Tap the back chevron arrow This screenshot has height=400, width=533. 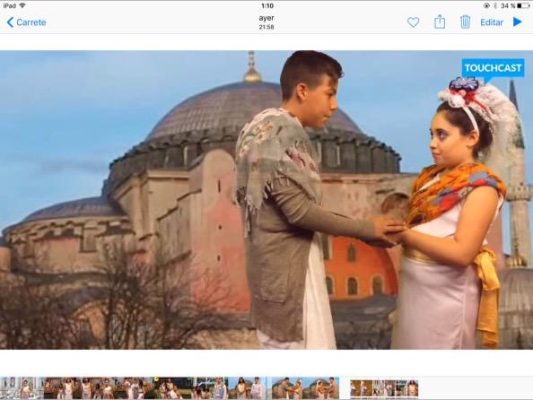(10, 22)
